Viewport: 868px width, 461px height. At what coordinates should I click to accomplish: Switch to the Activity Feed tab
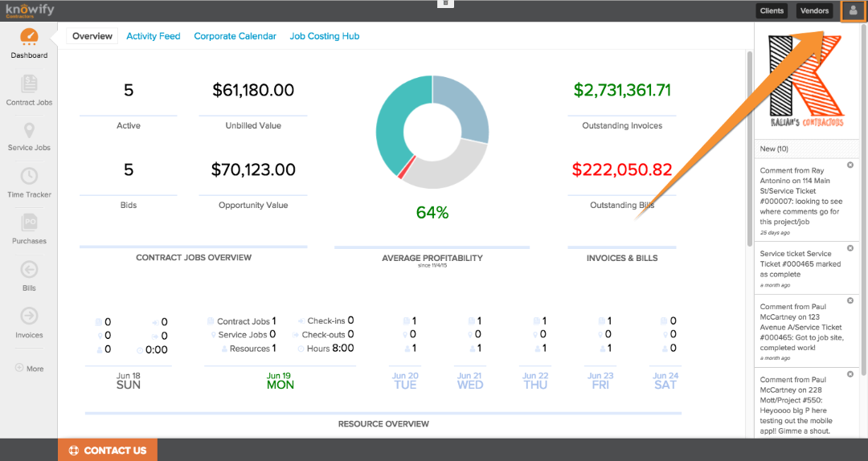tap(153, 36)
